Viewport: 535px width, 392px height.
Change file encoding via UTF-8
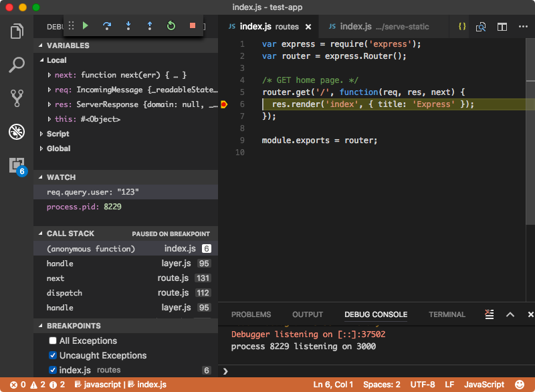[423, 385]
